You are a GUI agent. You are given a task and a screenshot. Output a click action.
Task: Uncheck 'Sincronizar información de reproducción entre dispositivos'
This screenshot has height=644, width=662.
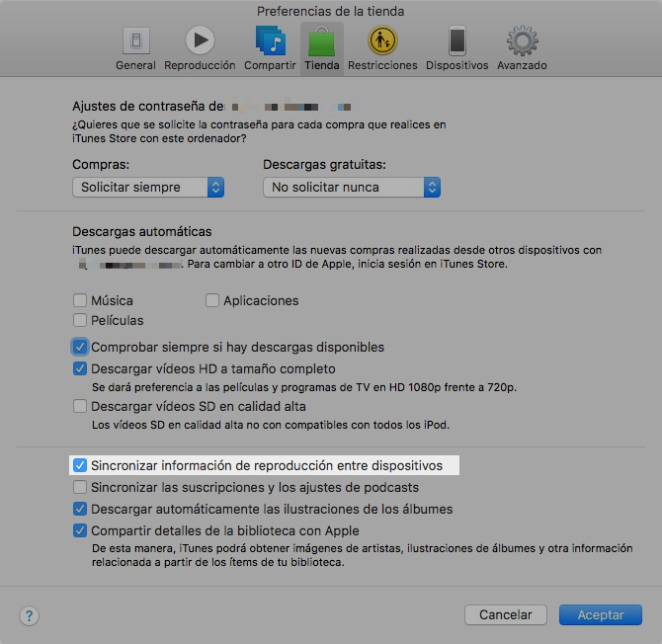point(80,465)
